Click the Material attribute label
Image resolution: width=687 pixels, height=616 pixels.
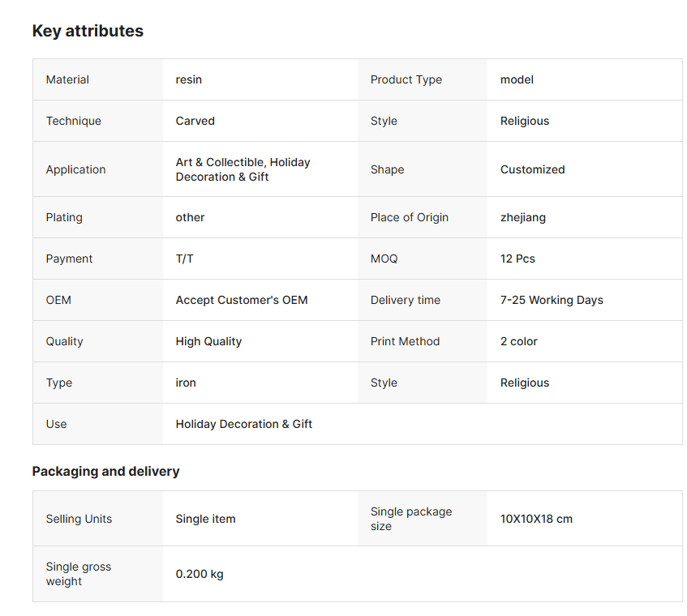pos(67,79)
